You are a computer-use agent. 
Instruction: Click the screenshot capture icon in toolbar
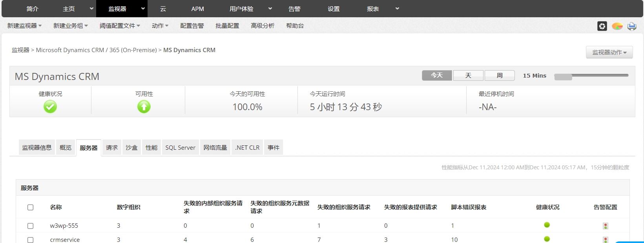pyautogui.click(x=602, y=26)
